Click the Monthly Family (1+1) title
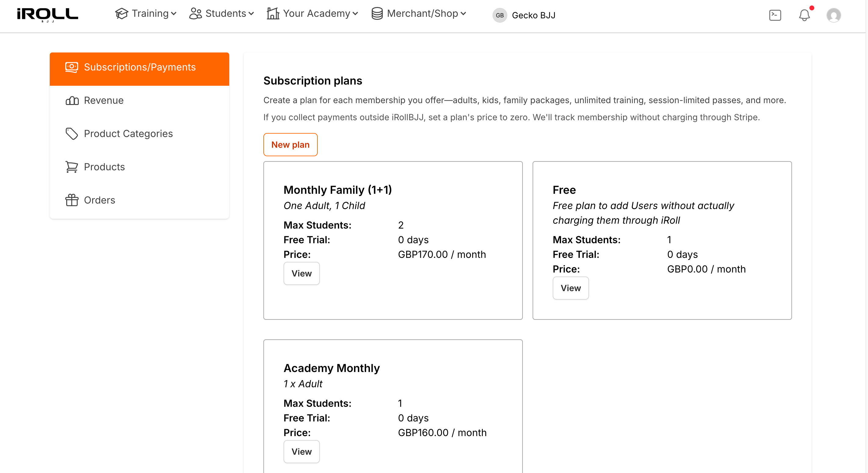868x473 pixels. [338, 190]
